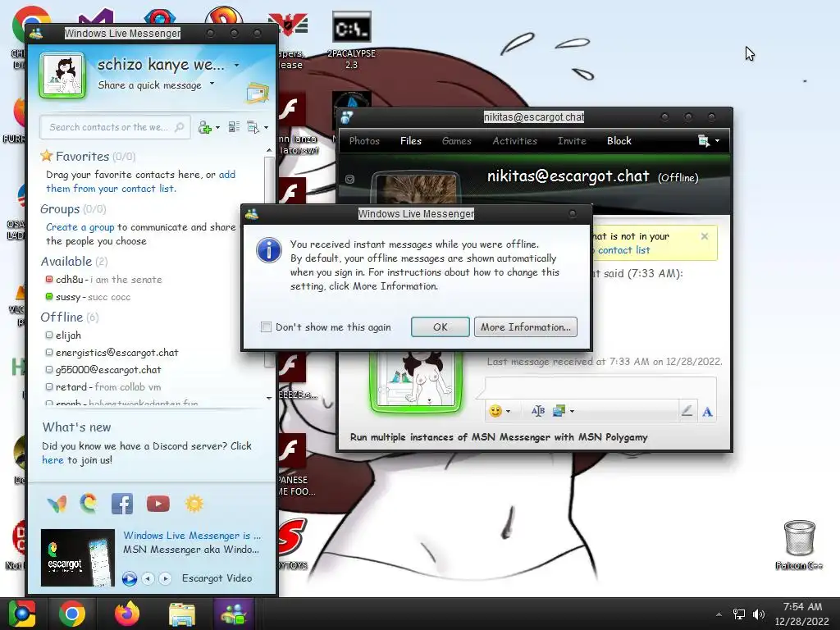This screenshot has height=630, width=840.
Task: Go to next Escargot video item
Action: (x=166, y=578)
